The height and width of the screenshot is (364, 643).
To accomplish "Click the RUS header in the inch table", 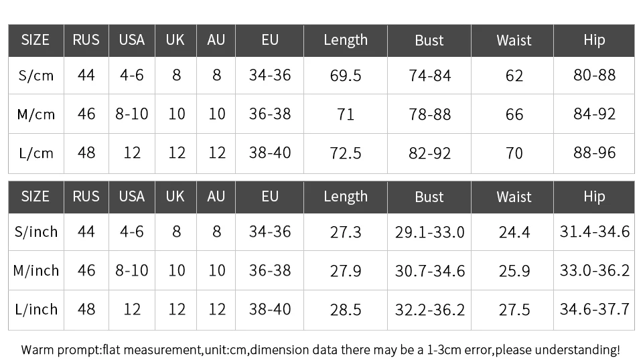I will point(86,197).
